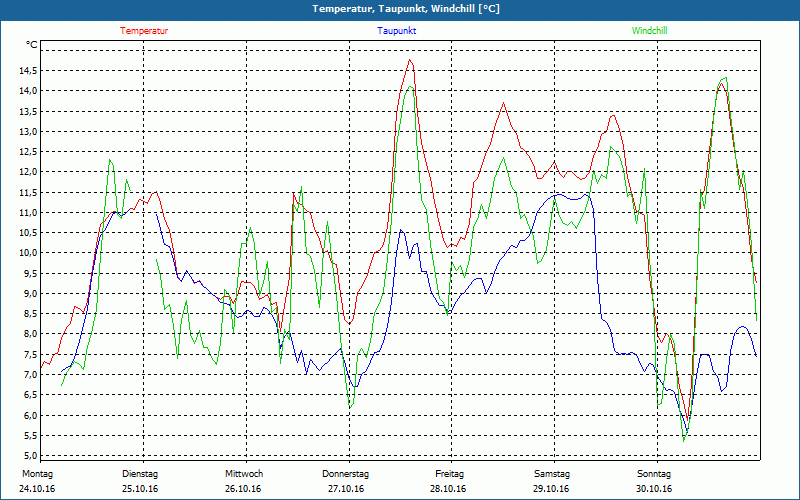Click the chart title 'Temperatur, Taupunkt, Windchill [°C]'

click(x=406, y=9)
